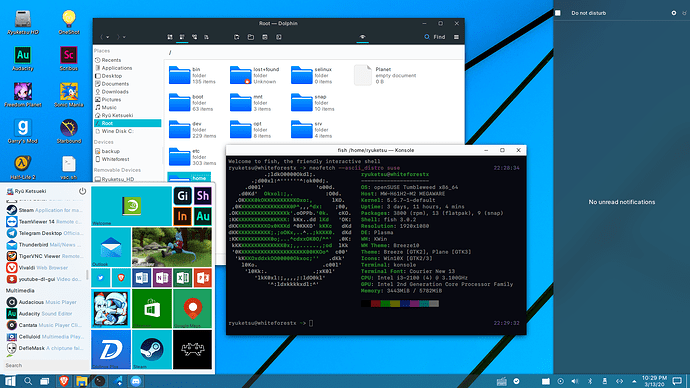Switch Dolphin to compact view mode
Screen dimensions: 690x388
pyautogui.click(x=182, y=37)
